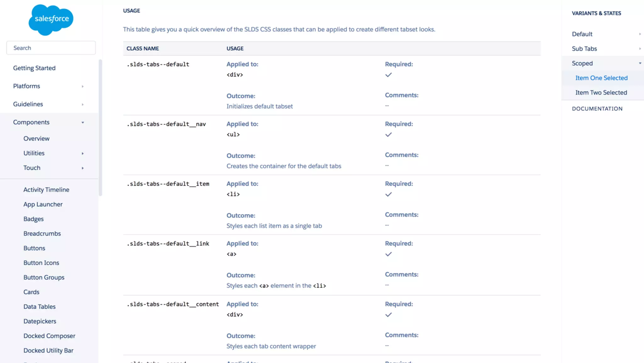
Task: Expand the Utilities submenu arrow
Action: click(x=83, y=153)
